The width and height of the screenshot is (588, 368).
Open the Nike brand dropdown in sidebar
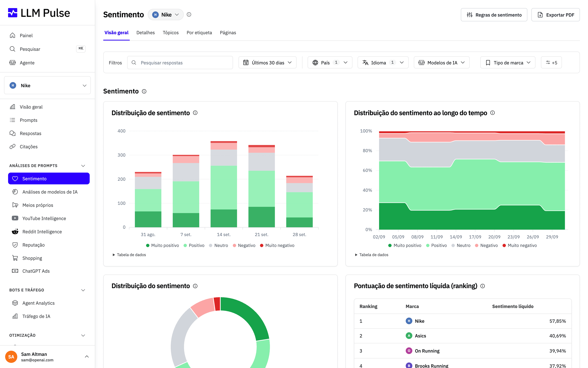coord(47,85)
